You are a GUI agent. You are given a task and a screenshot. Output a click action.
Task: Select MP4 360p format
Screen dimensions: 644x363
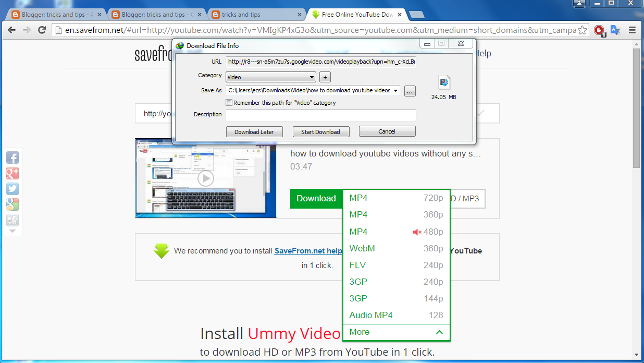[x=397, y=215]
